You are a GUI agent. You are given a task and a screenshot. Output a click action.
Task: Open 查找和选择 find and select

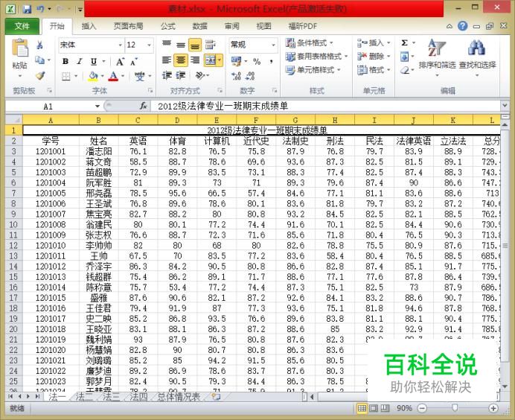point(477,57)
